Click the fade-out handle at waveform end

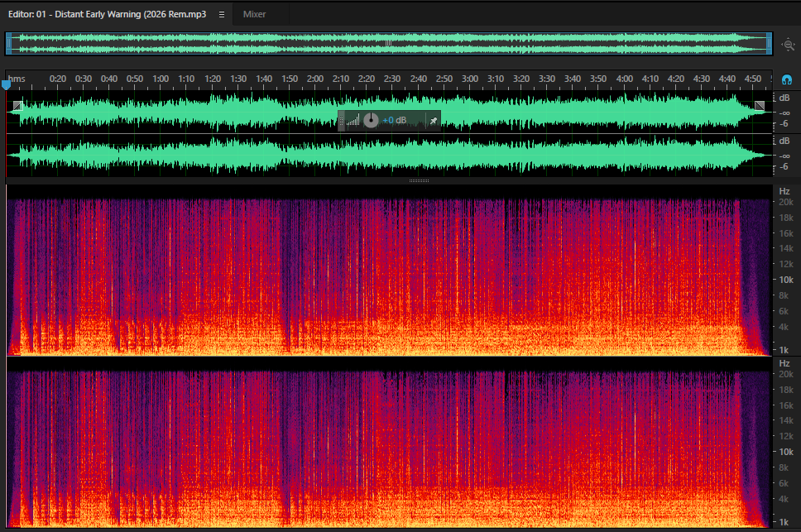pyautogui.click(x=760, y=106)
